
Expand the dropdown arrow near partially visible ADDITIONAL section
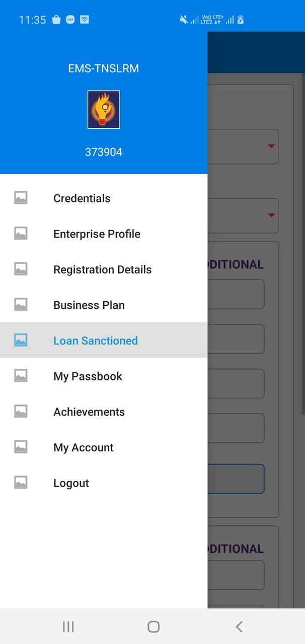click(272, 216)
